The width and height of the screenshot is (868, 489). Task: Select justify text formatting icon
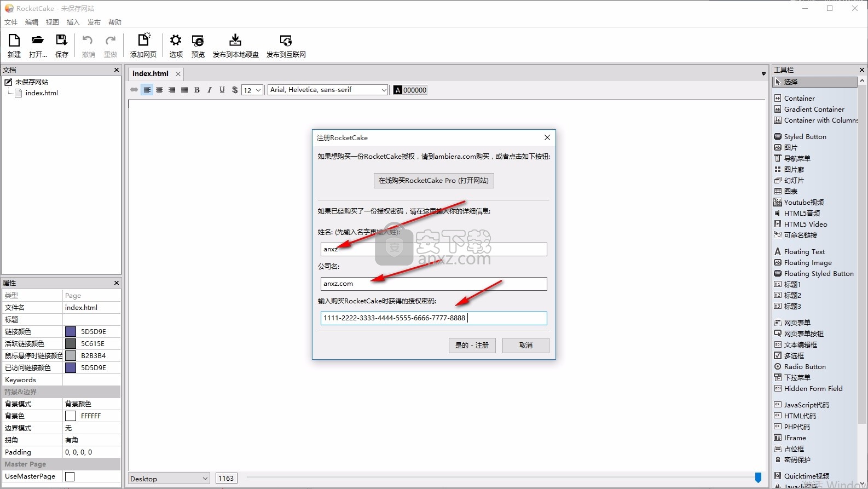(x=184, y=90)
